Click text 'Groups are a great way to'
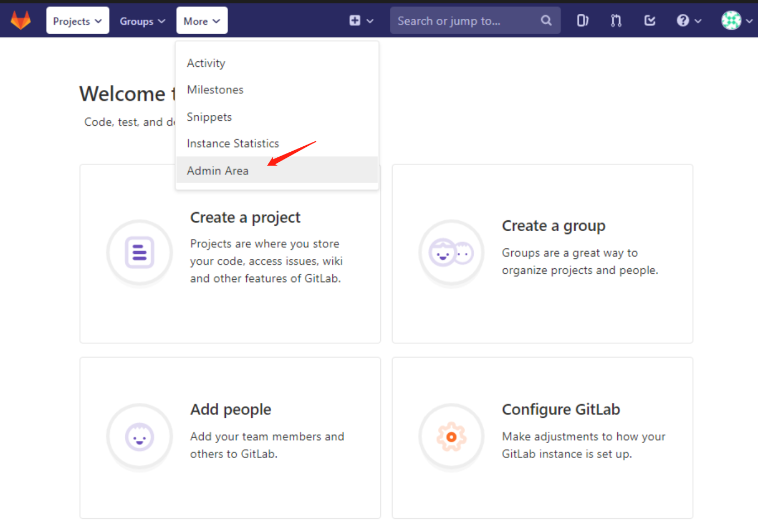Image resolution: width=758 pixels, height=532 pixels. 570,253
